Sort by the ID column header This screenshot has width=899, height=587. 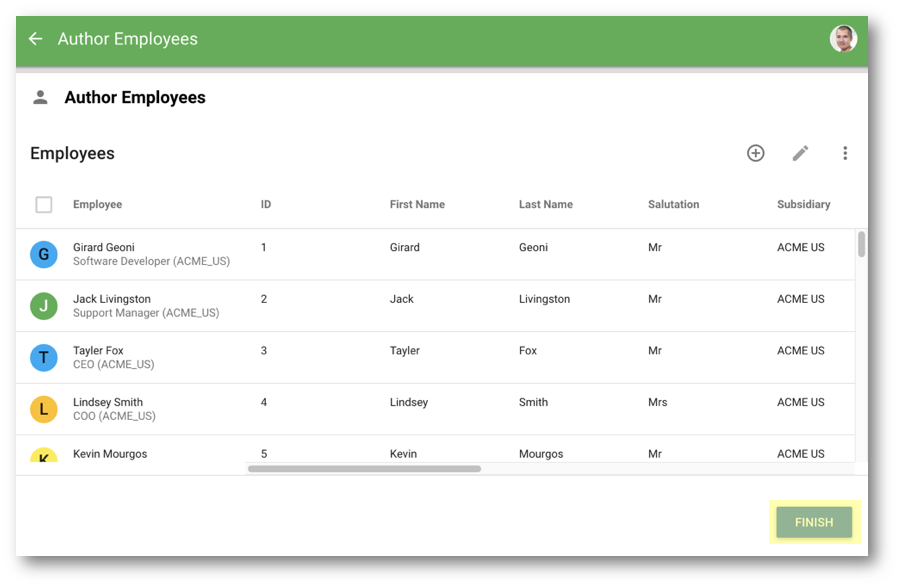click(x=266, y=205)
